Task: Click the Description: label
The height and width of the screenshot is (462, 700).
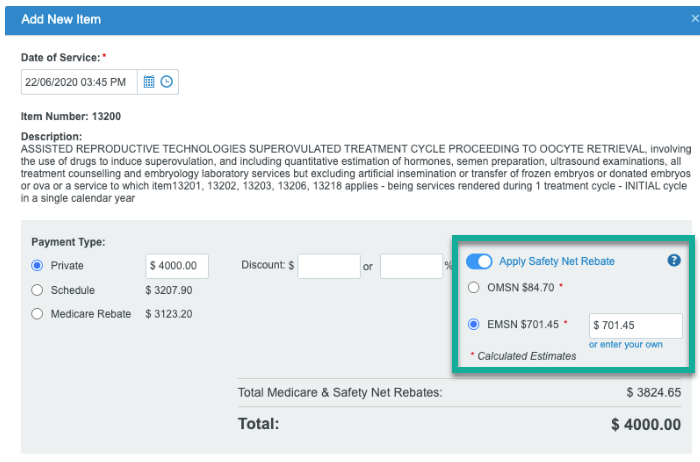Action: [51, 137]
